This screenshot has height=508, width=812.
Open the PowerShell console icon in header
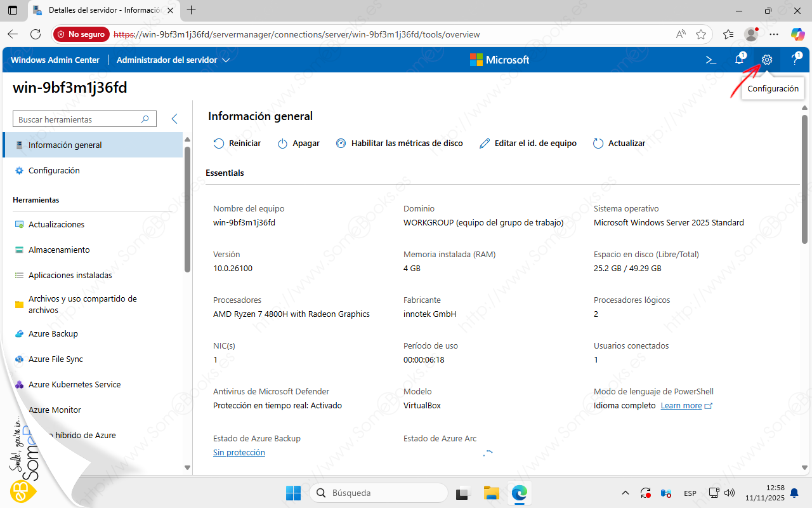pyautogui.click(x=711, y=60)
